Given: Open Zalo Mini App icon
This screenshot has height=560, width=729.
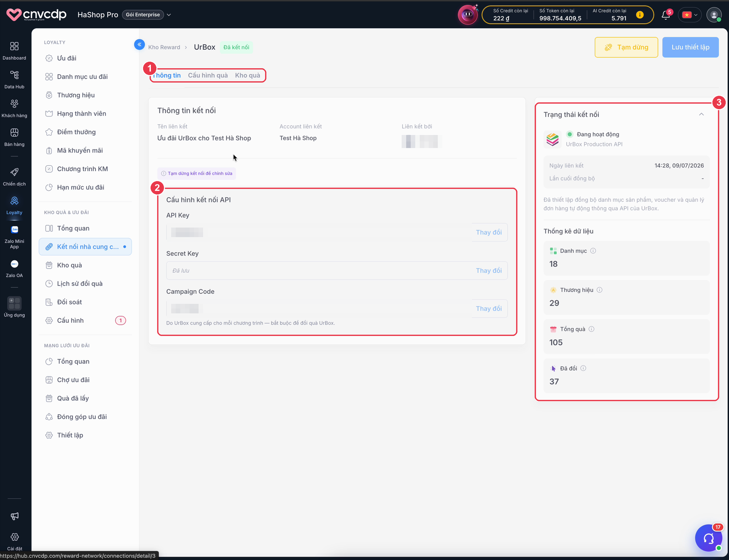Looking at the screenshot, I should (x=15, y=229).
